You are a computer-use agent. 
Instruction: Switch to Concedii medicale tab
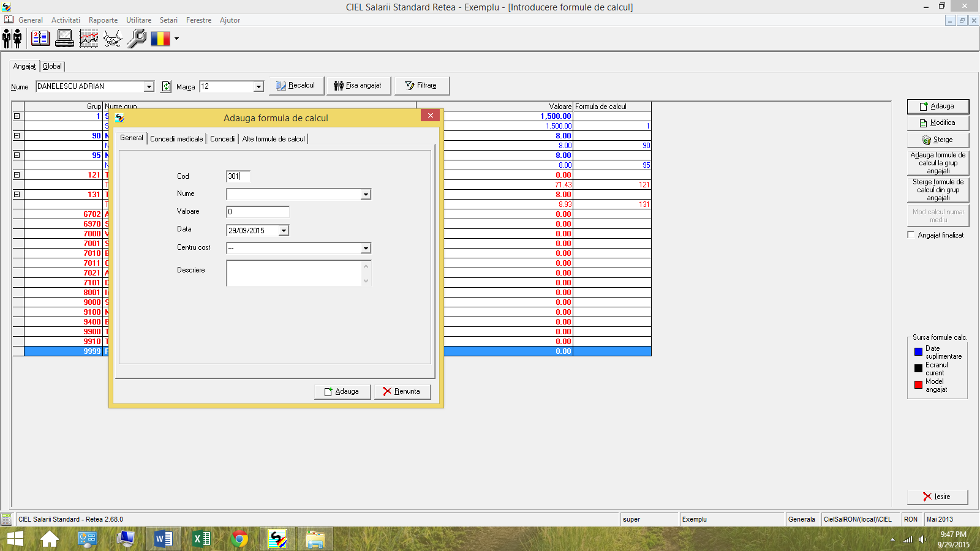[x=176, y=139]
